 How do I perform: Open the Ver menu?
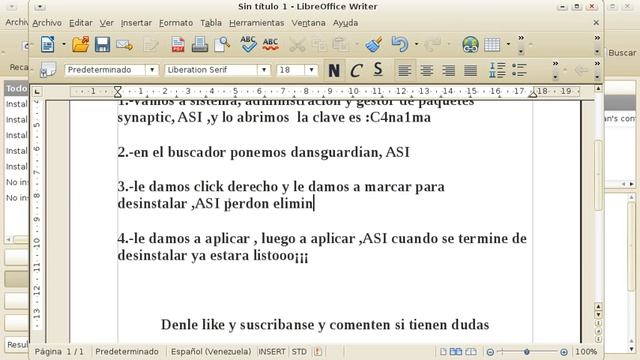(107, 23)
